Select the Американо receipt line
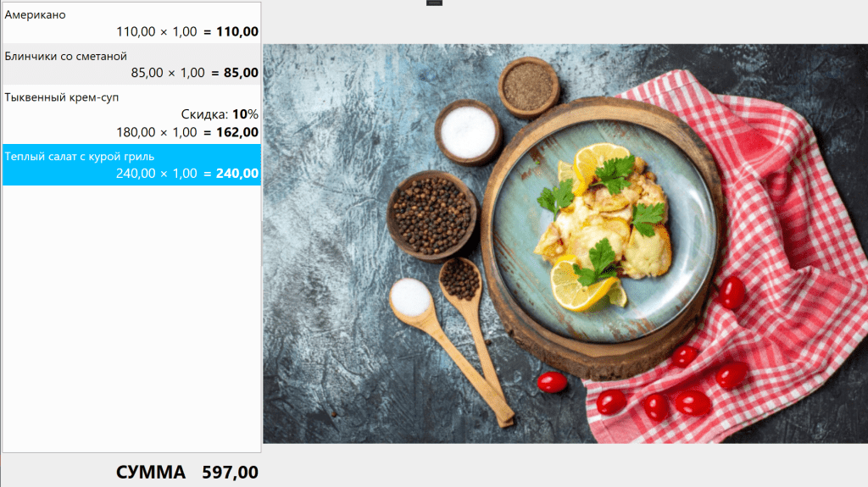This screenshot has height=487, width=868. (131, 23)
